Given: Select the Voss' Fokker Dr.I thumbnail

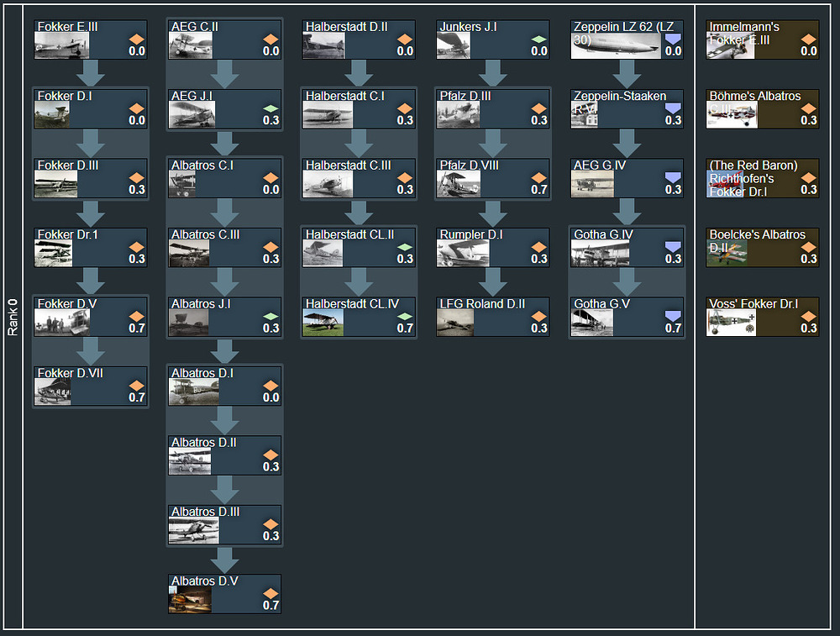Looking at the screenshot, I should coord(731,323).
